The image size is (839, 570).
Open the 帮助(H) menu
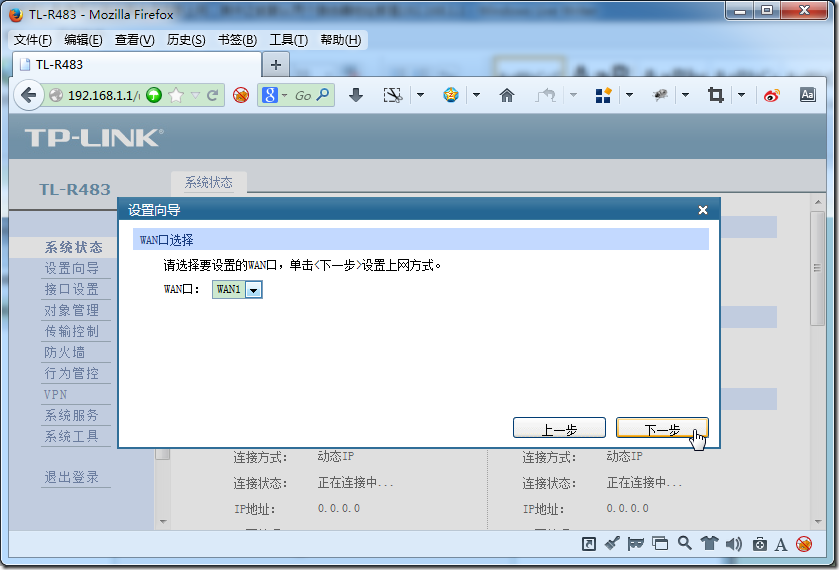tap(340, 40)
